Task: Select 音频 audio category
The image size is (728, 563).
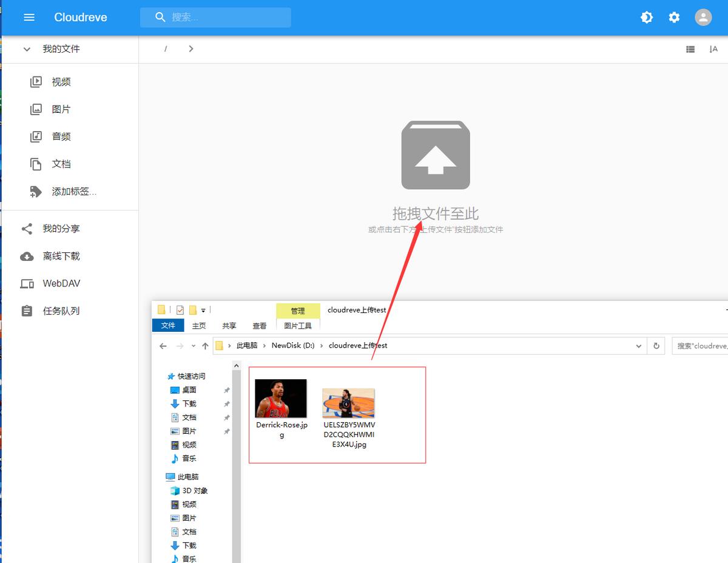Action: (x=61, y=137)
